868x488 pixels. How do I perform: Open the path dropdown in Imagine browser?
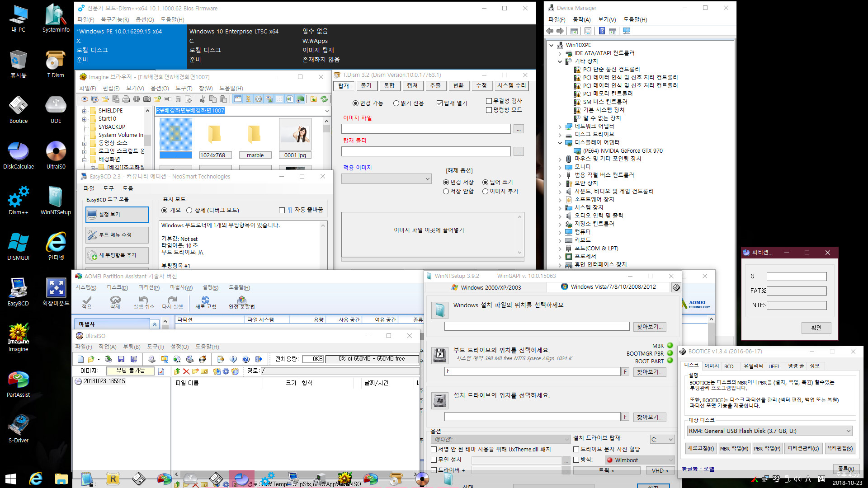(x=327, y=111)
